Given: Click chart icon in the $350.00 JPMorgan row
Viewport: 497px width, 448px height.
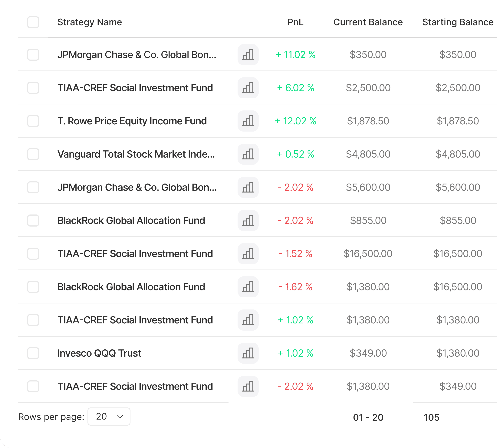Looking at the screenshot, I should pos(248,55).
